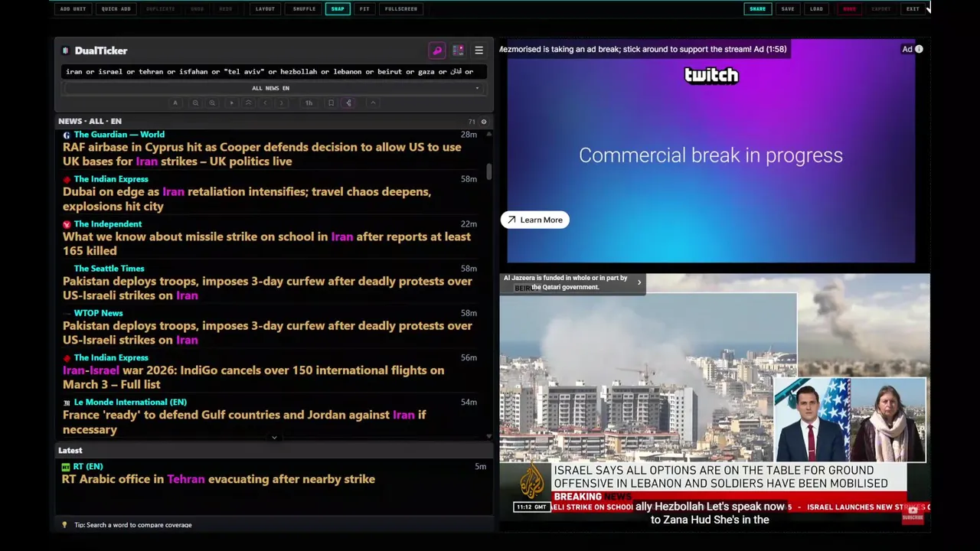980x551 pixels.
Task: Open IndiGo cancels flights headline
Action: point(253,377)
